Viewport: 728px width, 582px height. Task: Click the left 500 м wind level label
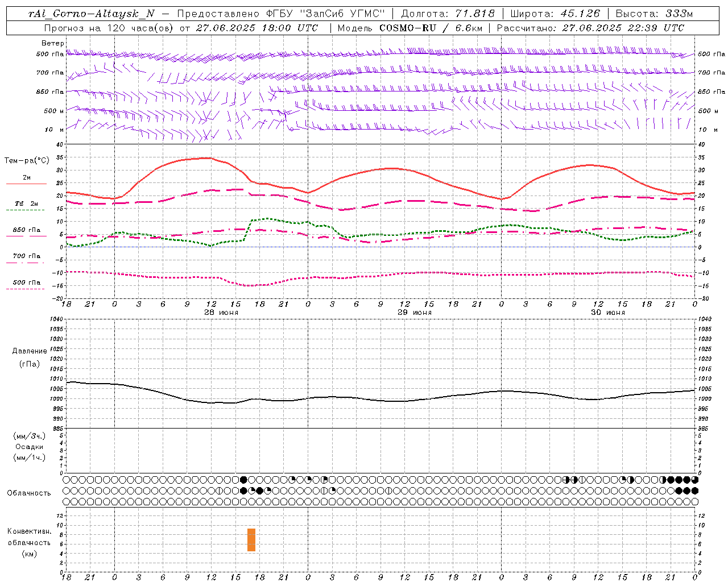coord(54,111)
